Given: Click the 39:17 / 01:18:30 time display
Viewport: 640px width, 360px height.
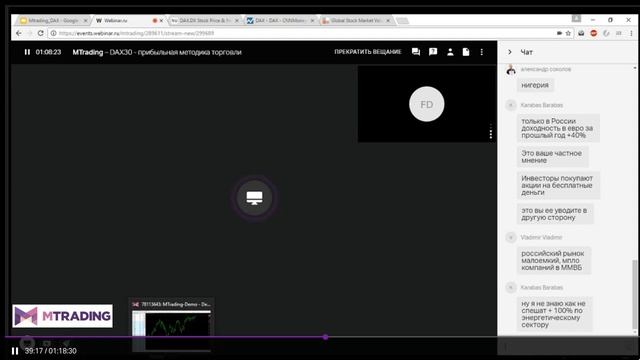Looking at the screenshot, I should pos(51,351).
